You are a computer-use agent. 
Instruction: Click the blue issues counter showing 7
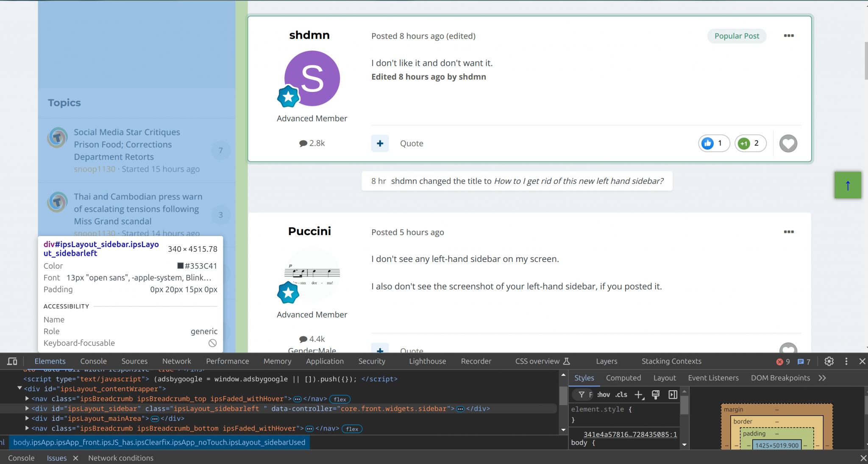pos(804,361)
